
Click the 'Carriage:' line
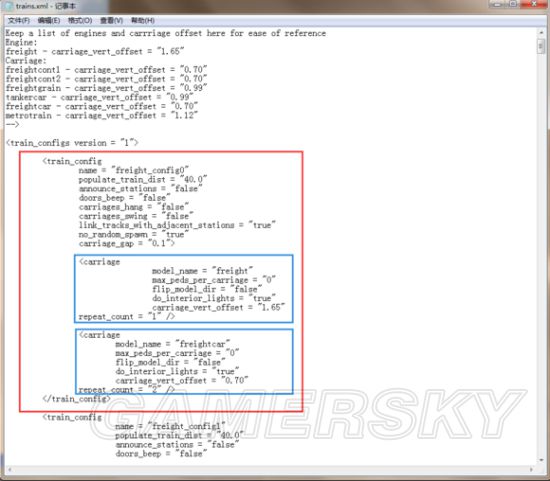(26, 61)
